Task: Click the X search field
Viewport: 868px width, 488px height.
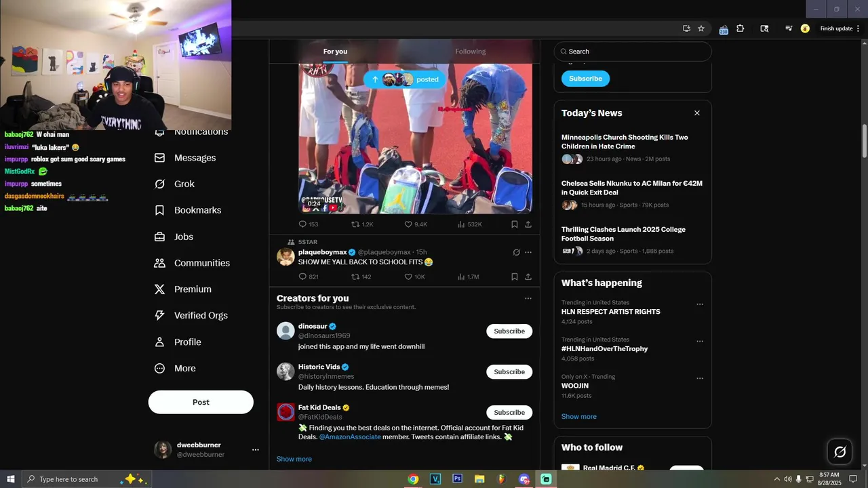Action: click(633, 52)
